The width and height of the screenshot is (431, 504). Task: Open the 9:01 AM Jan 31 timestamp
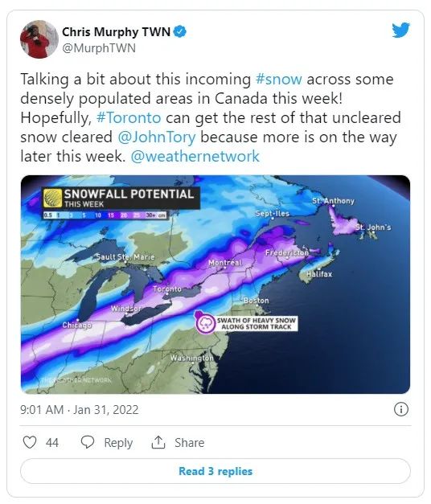[80, 409]
